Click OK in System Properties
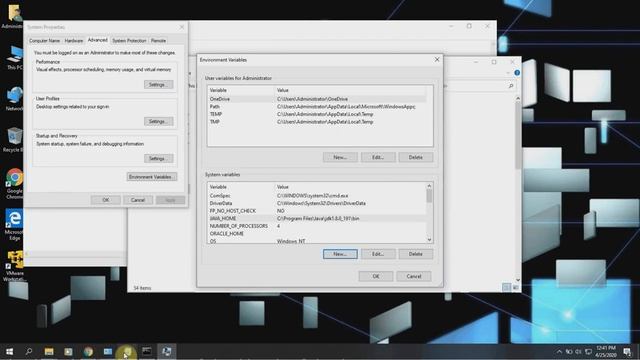This screenshot has height=360, width=640. 106,200
